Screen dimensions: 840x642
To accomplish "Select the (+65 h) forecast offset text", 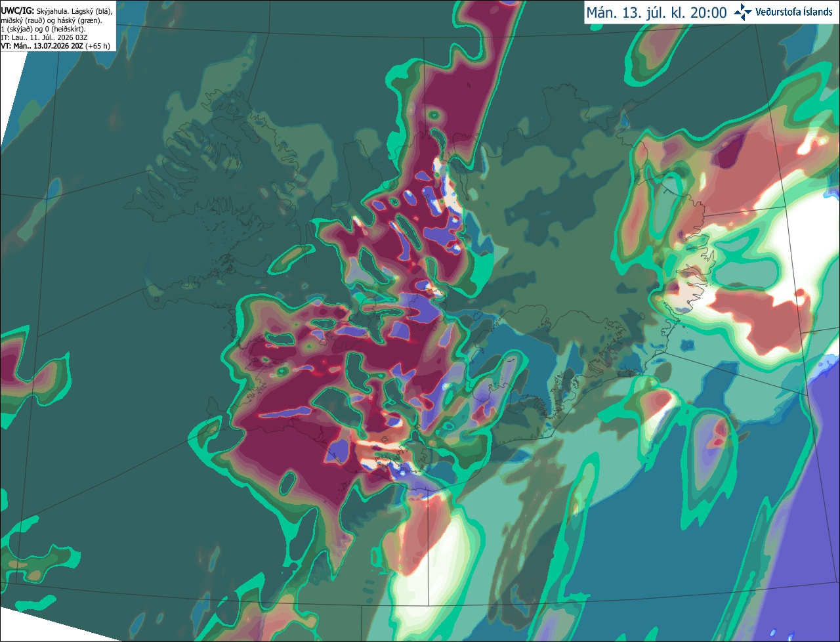I will coord(98,46).
